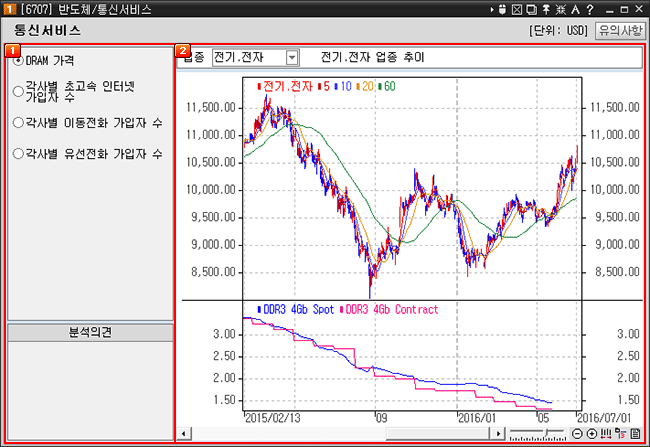Image resolution: width=650 pixels, height=447 pixels.
Task: Click the left 11,500.00 axis label
Action: pos(211,108)
